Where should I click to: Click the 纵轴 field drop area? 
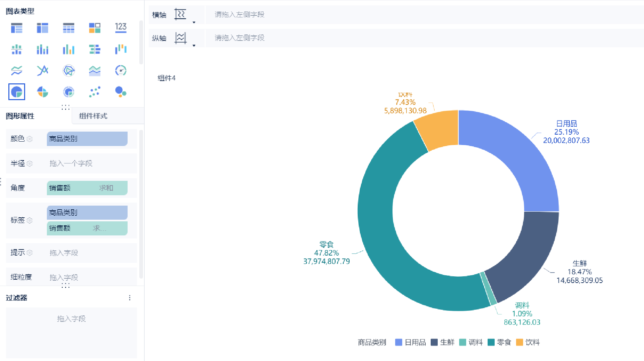point(424,38)
